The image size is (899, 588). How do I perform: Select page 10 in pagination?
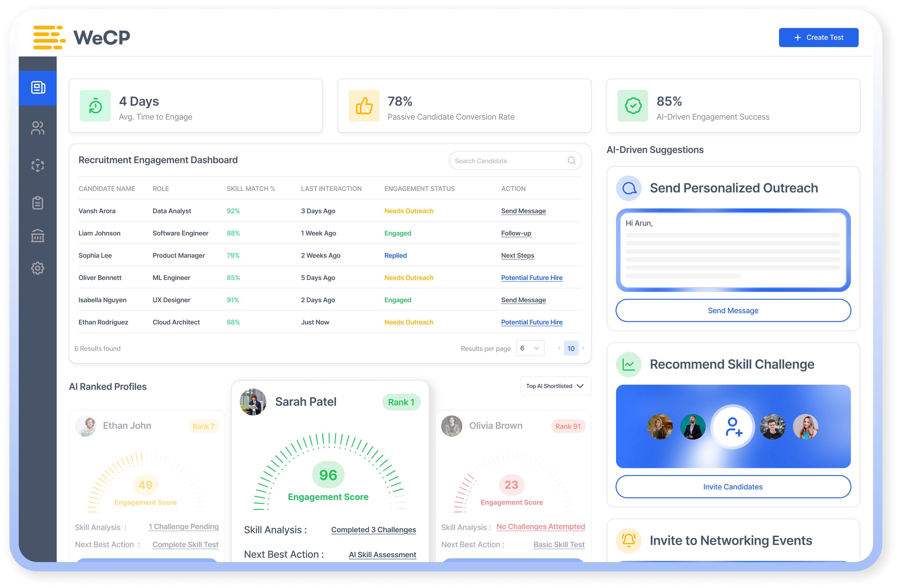571,348
